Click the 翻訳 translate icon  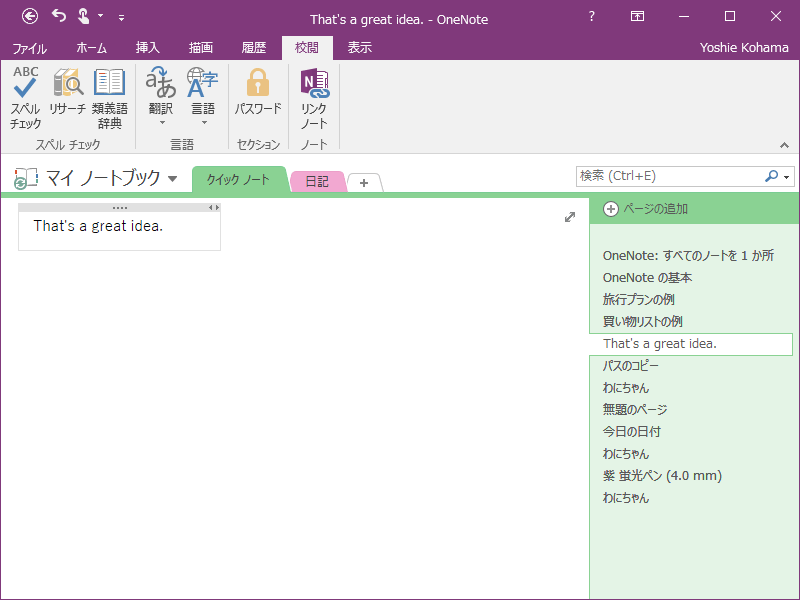[x=161, y=83]
